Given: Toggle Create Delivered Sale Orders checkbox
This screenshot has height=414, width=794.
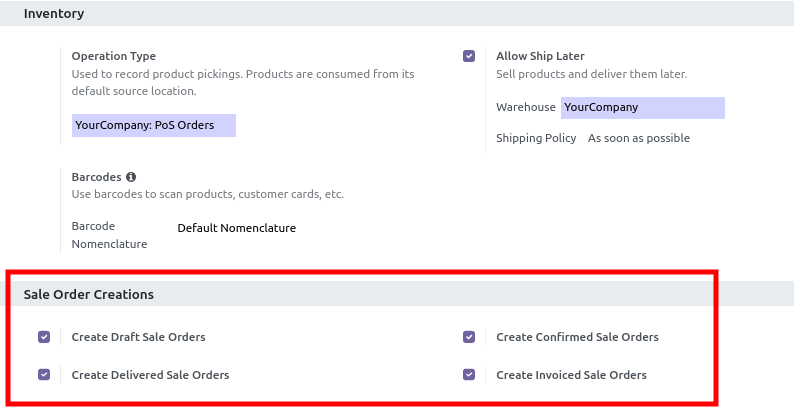Looking at the screenshot, I should pyautogui.click(x=44, y=375).
